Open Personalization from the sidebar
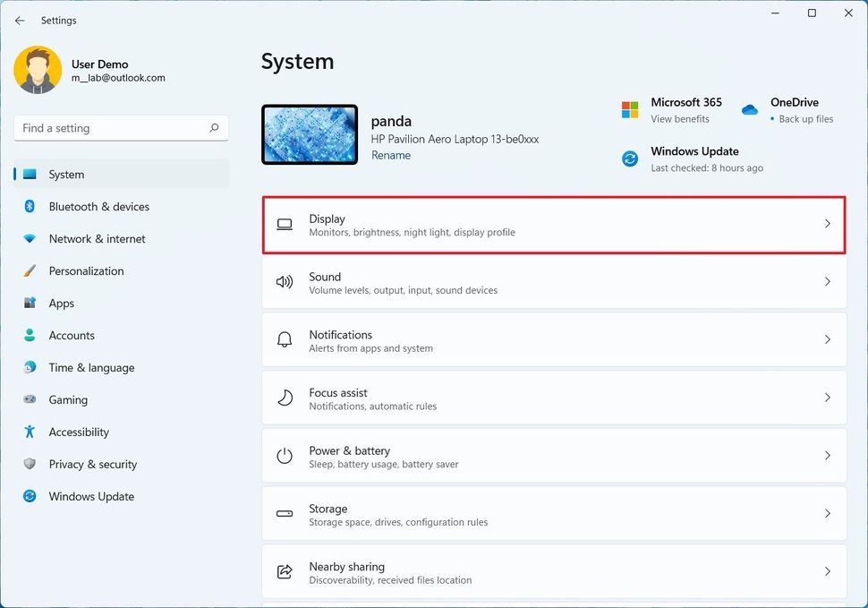The height and width of the screenshot is (608, 868). point(87,271)
